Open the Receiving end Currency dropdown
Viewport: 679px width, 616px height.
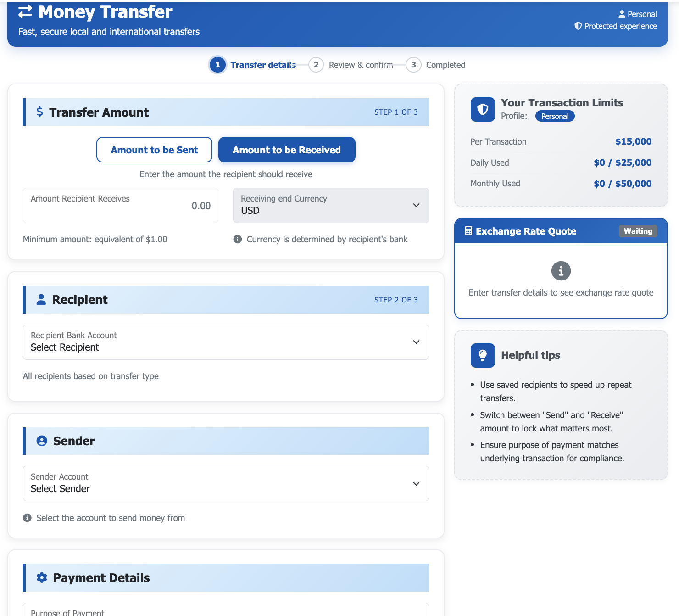point(331,205)
